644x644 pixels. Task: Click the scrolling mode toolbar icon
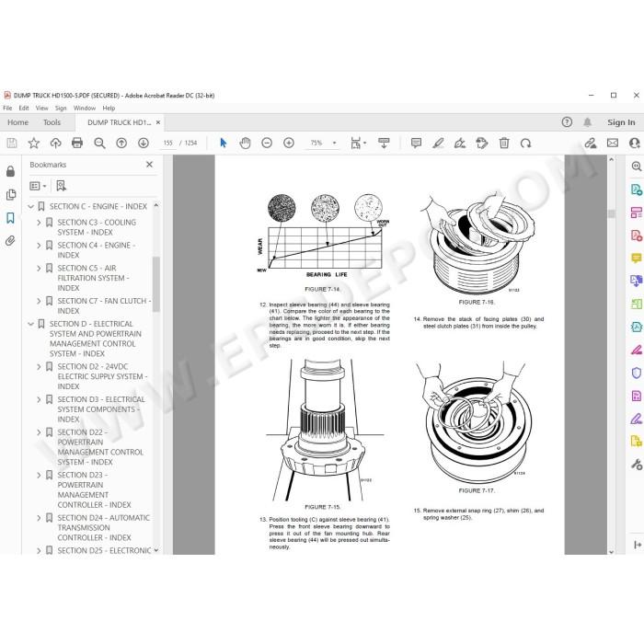384,143
